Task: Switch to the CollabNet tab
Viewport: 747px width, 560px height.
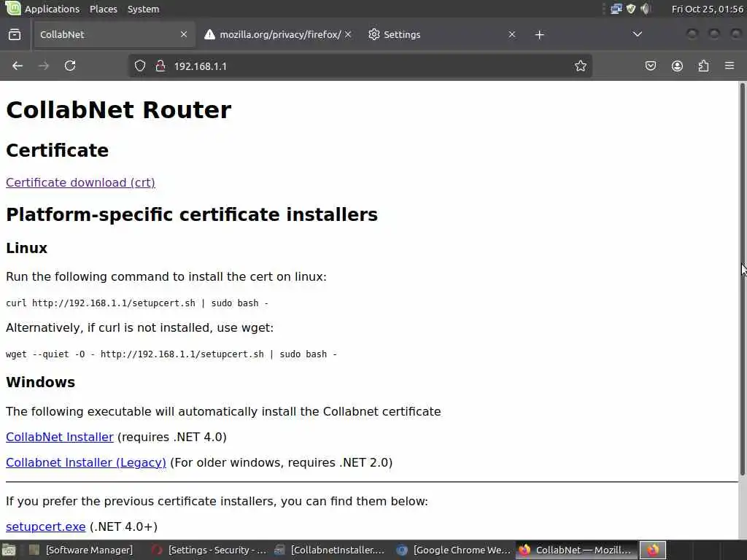Action: coord(115,34)
